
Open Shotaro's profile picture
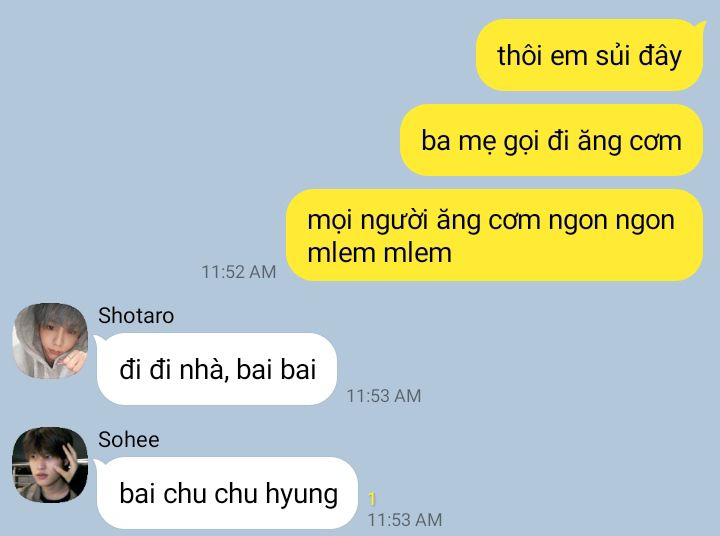pyautogui.click(x=50, y=340)
